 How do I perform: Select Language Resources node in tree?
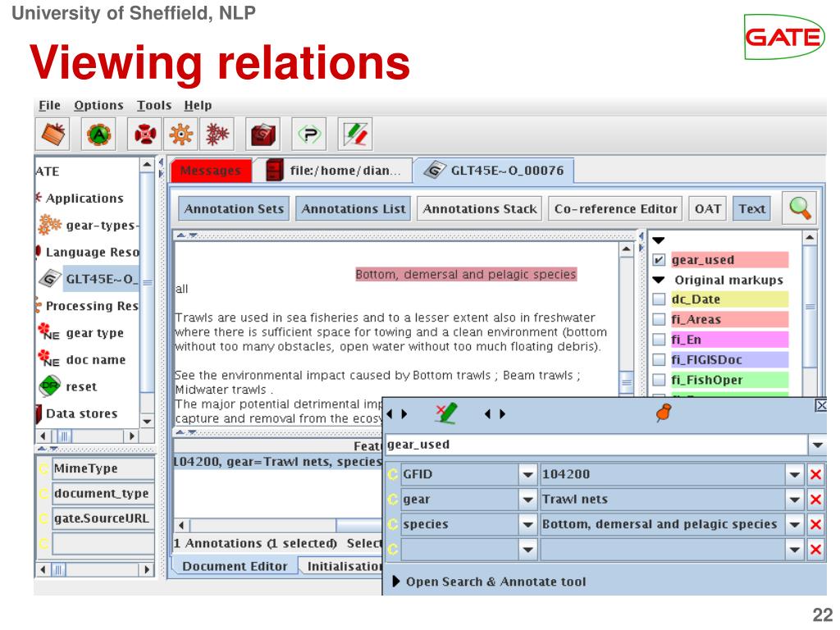click(x=87, y=252)
